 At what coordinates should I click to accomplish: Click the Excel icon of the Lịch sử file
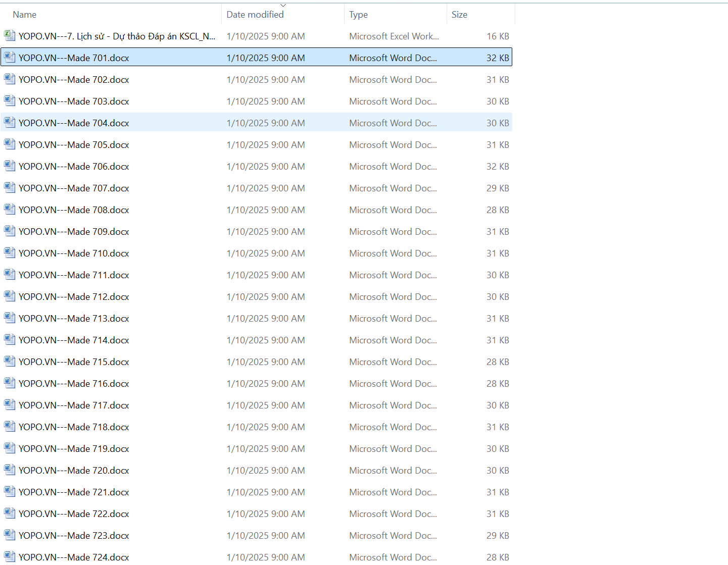click(x=9, y=35)
